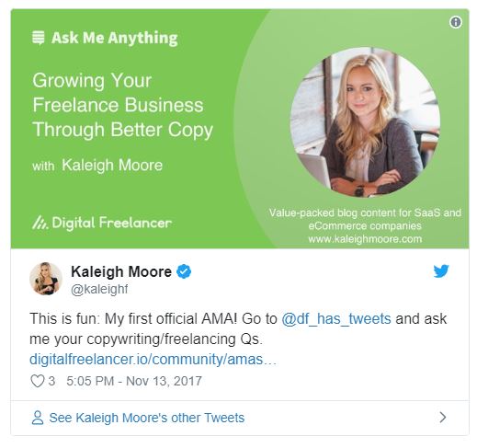Open Kaleigh Moore's small profile avatar
This screenshot has width=477, height=448.
[46, 279]
